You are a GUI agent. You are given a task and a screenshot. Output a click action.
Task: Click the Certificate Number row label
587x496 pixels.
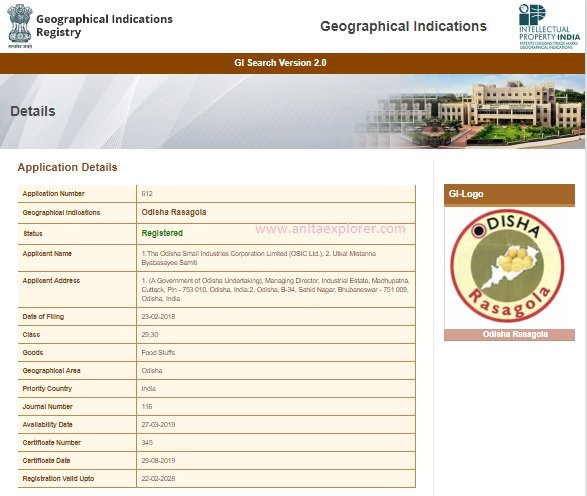(x=52, y=442)
